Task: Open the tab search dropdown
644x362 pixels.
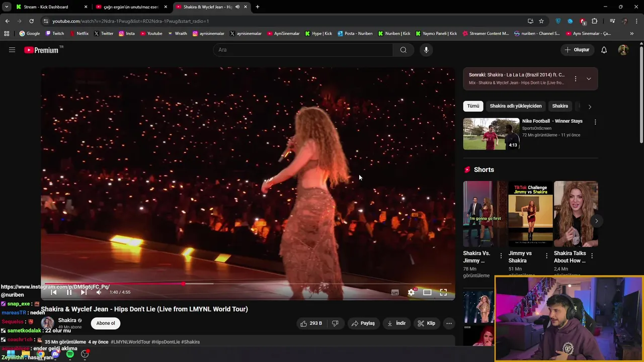Action: click(7, 7)
